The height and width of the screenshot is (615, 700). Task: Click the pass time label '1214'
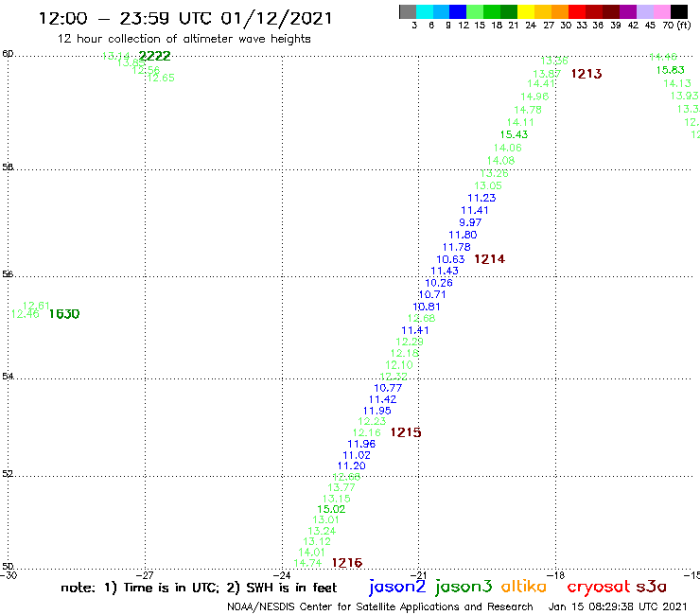(489, 259)
